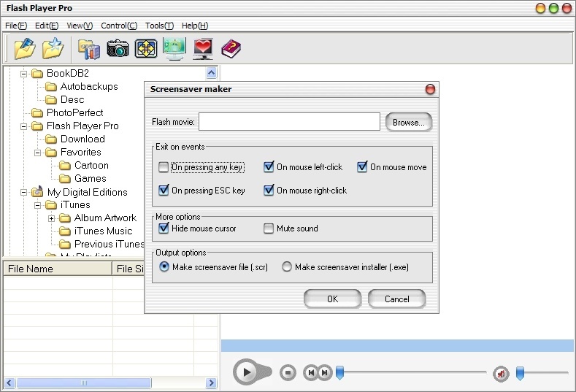Click the red heart monitor toolbar icon
Screen dimensions: 576x392
[x=203, y=49]
